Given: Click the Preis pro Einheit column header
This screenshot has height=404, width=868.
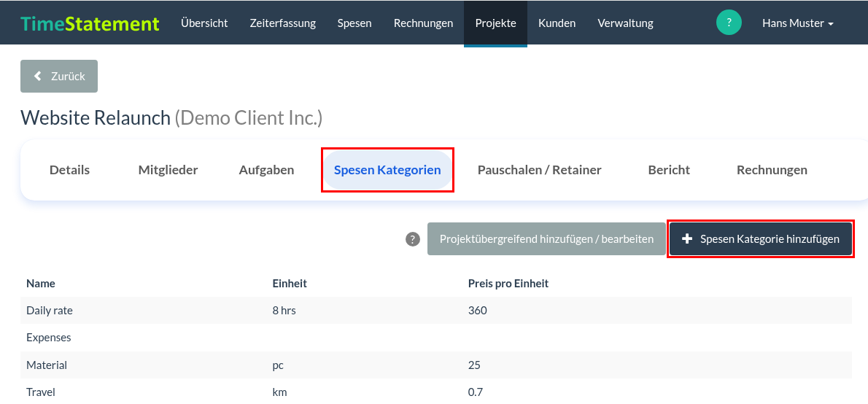Looking at the screenshot, I should (x=508, y=284).
